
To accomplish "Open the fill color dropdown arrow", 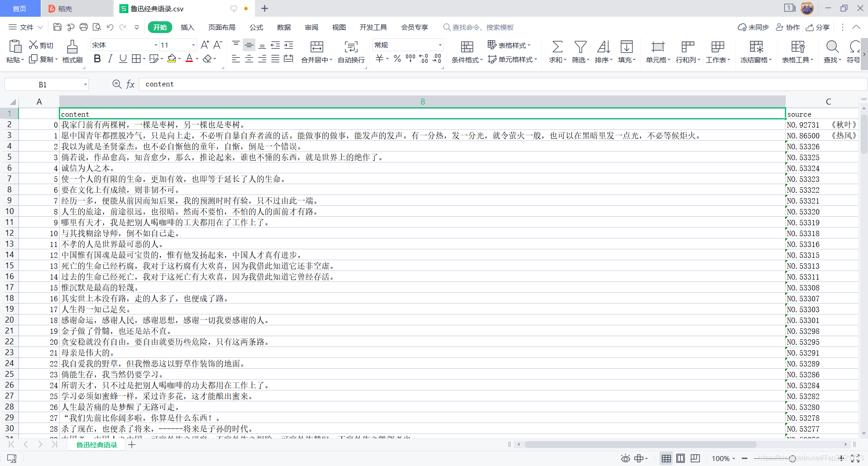I will 179,59.
